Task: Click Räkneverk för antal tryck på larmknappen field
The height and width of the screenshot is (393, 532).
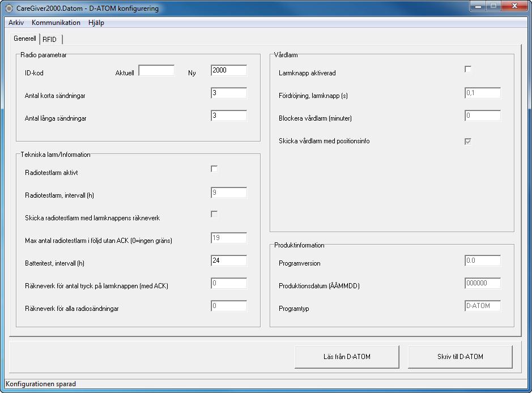Action: [x=229, y=284]
